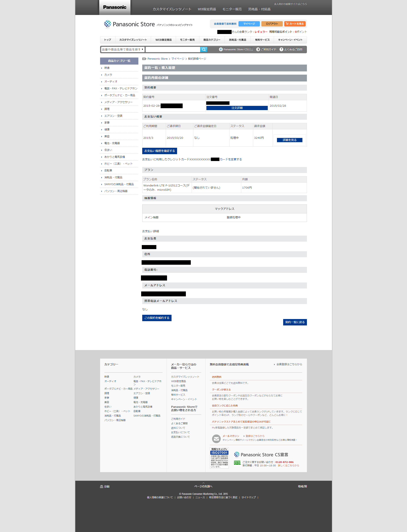Viewport: 407px width, 532px height.
Task: Click 返品交換について in the footer
Action: 180,437
